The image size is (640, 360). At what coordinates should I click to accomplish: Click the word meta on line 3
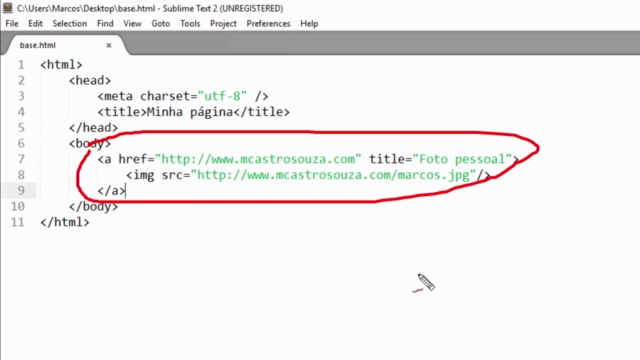coord(118,96)
